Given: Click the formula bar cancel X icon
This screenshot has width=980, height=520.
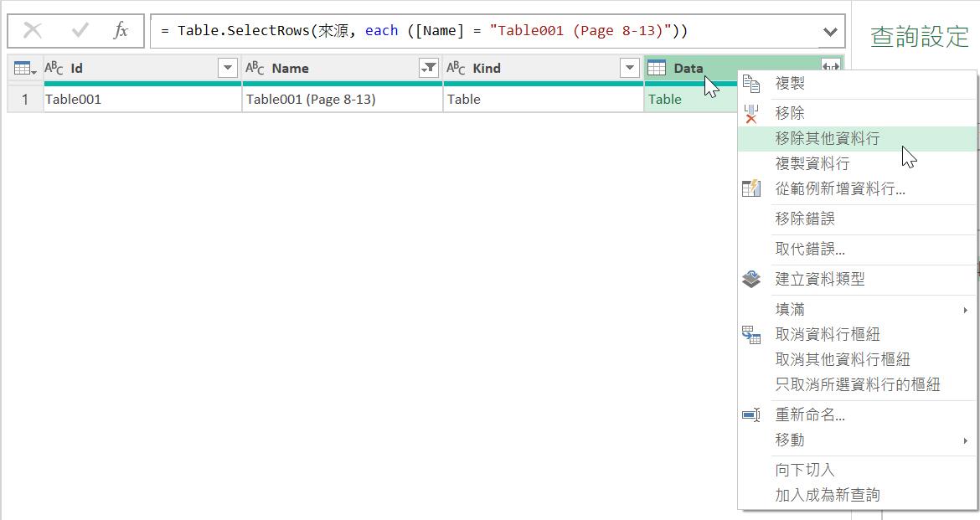Looking at the screenshot, I should [33, 31].
